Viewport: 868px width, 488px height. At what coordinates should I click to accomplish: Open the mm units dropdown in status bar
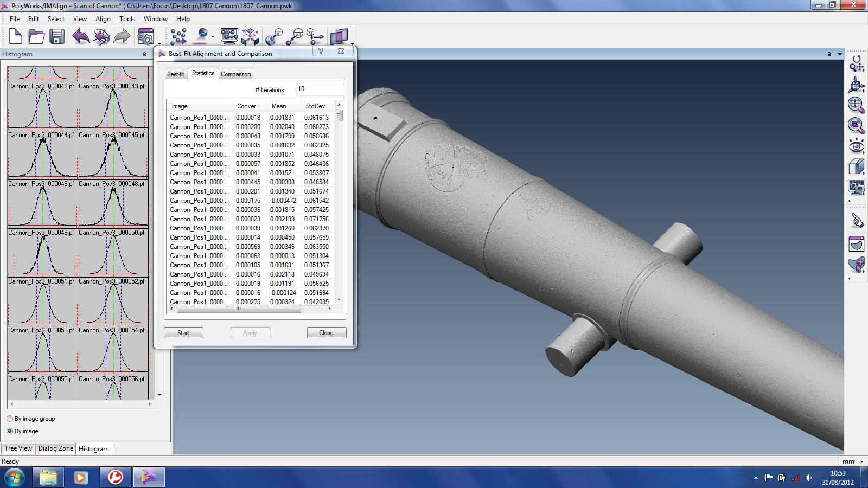(x=861, y=461)
